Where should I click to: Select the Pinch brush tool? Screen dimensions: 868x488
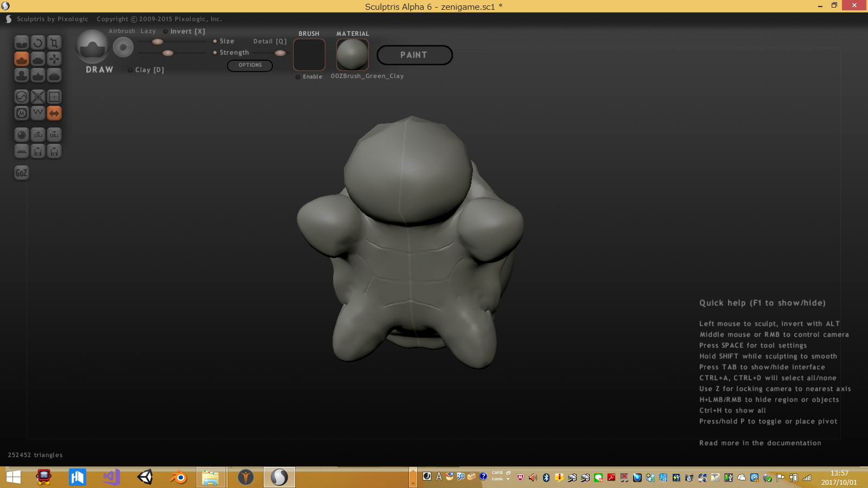click(38, 75)
